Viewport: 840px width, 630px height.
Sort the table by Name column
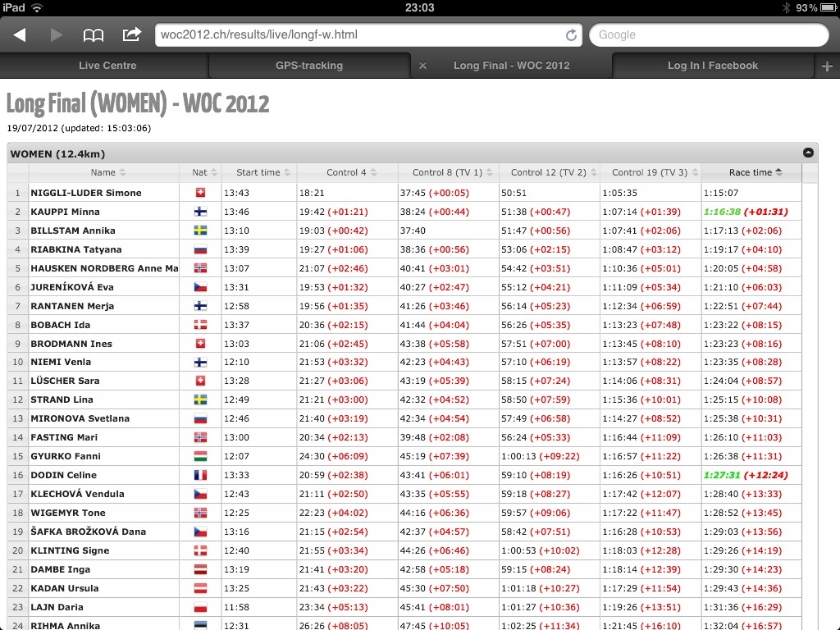[103, 172]
